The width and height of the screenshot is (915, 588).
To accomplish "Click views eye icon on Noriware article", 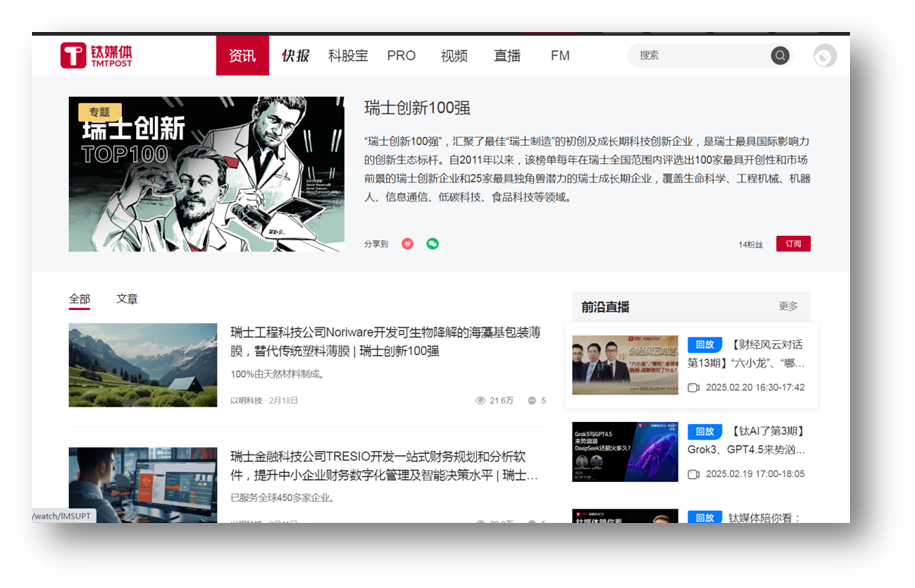I will click(x=480, y=400).
